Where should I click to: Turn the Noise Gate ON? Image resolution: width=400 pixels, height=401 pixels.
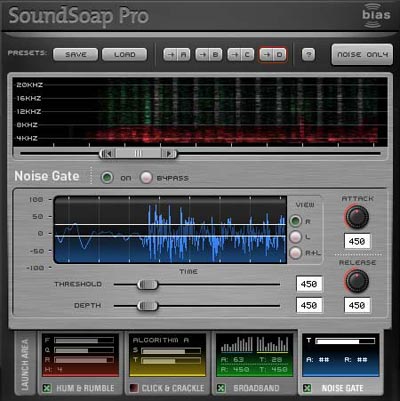point(107,177)
